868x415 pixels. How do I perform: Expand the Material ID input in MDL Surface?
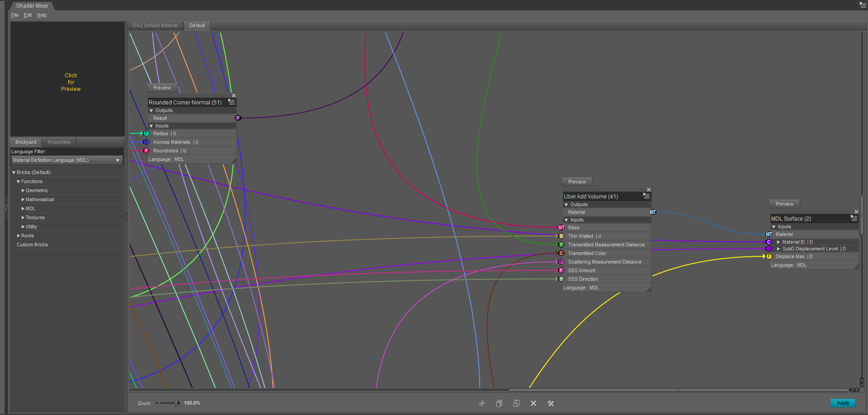pyautogui.click(x=778, y=242)
